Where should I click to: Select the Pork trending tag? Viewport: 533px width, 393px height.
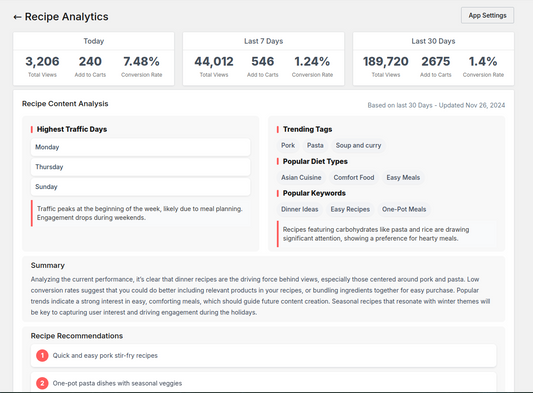(x=288, y=146)
